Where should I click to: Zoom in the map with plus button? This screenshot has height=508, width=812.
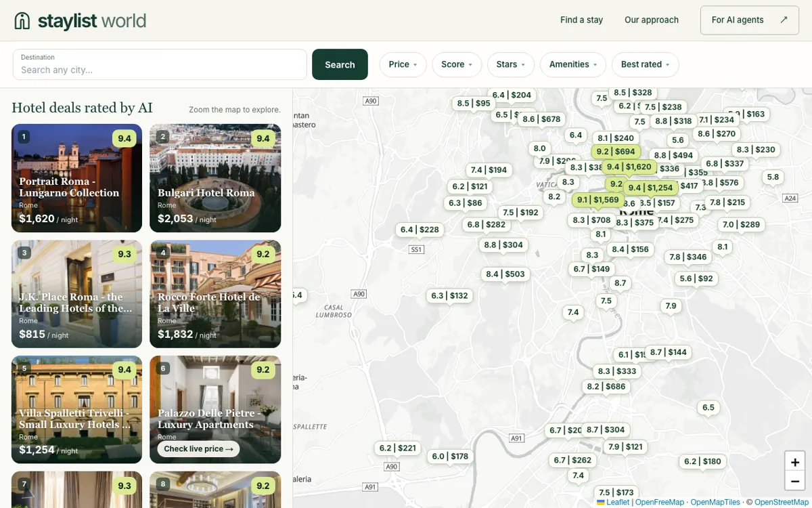(x=794, y=462)
